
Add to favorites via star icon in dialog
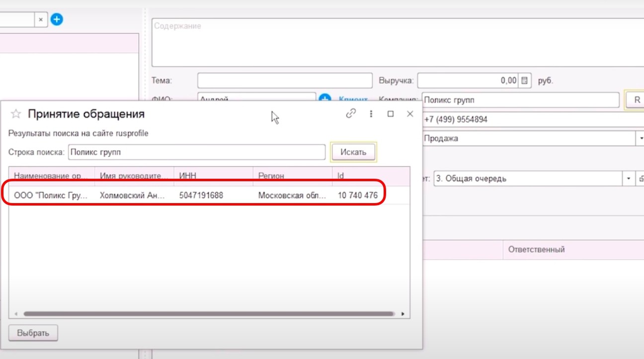(x=16, y=114)
